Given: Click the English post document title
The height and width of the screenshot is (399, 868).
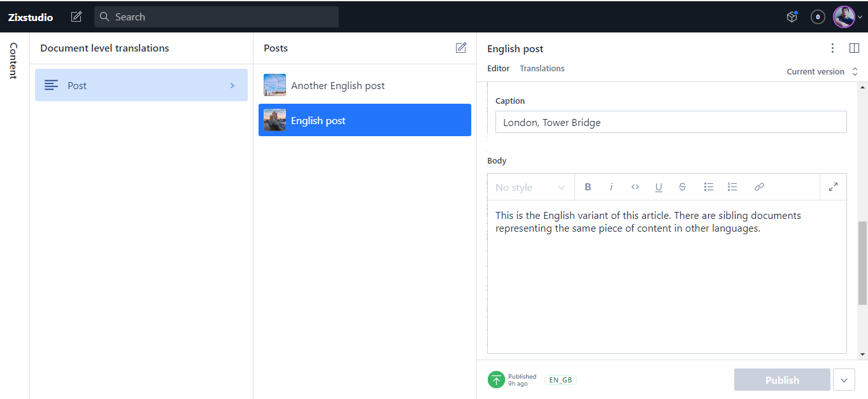Looking at the screenshot, I should tap(515, 48).
